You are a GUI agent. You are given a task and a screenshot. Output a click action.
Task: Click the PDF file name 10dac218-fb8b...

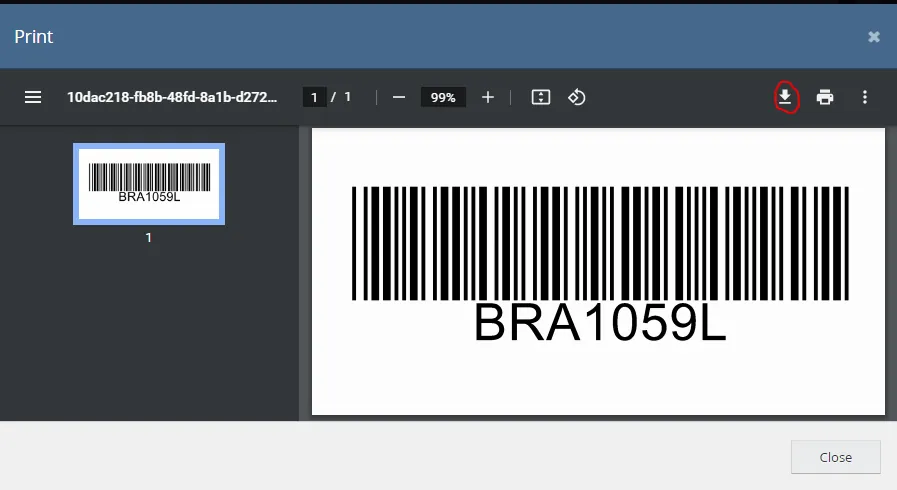pyautogui.click(x=172, y=97)
